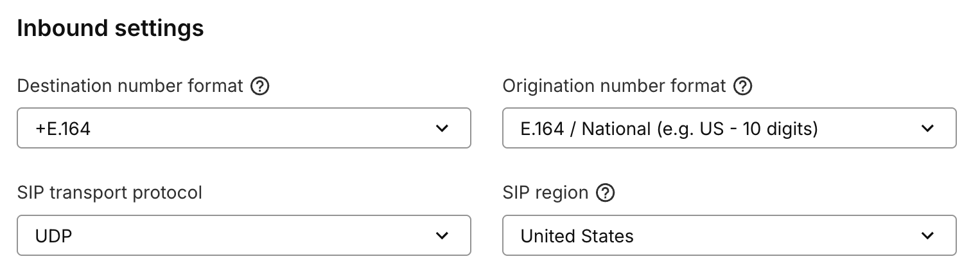
Task: Click the SIP transport protocol label
Action: point(110,193)
